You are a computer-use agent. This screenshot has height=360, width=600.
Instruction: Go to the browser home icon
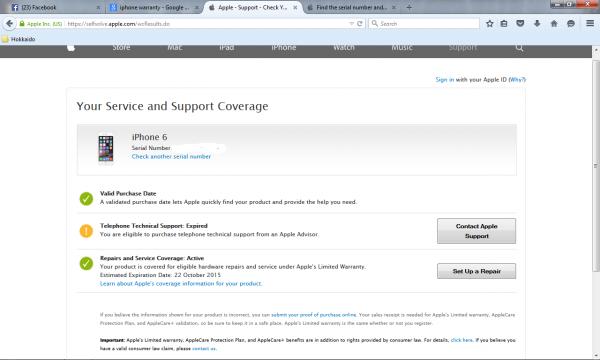pyautogui.click(x=554, y=24)
